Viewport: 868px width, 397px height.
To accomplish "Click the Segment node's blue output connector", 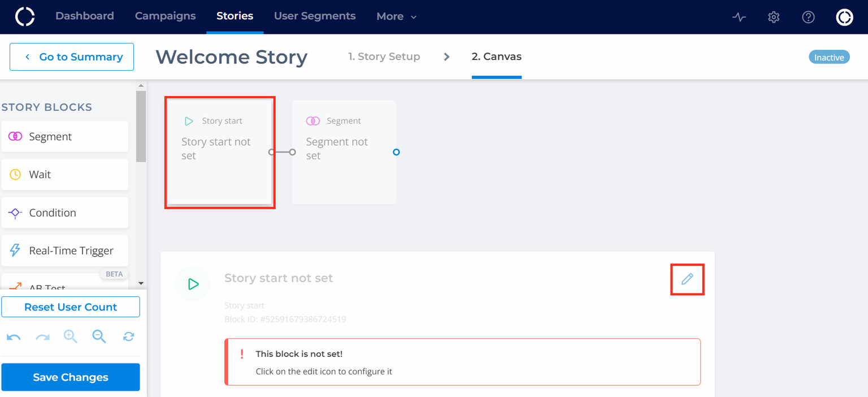I will pos(396,152).
